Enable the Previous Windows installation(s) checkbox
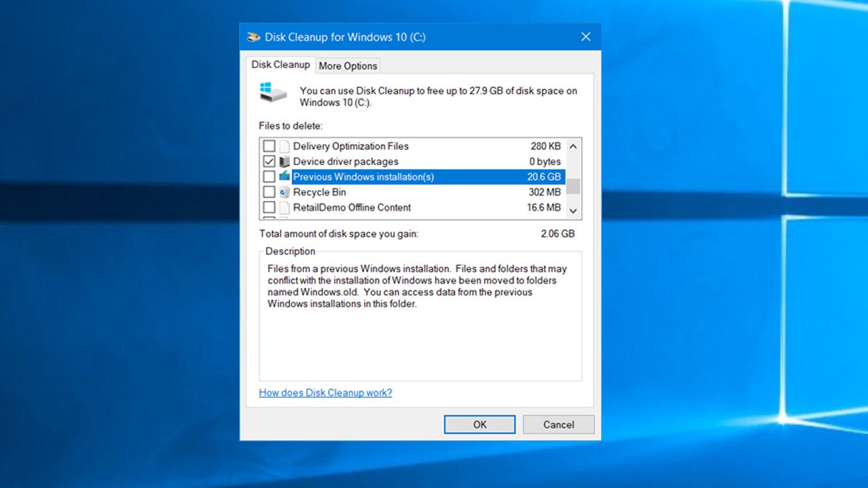 pos(269,177)
